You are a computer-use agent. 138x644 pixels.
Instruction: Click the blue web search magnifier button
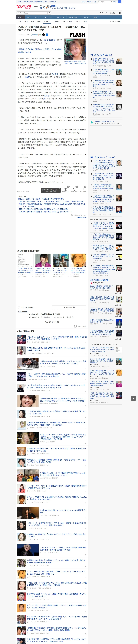click(x=120, y=2)
